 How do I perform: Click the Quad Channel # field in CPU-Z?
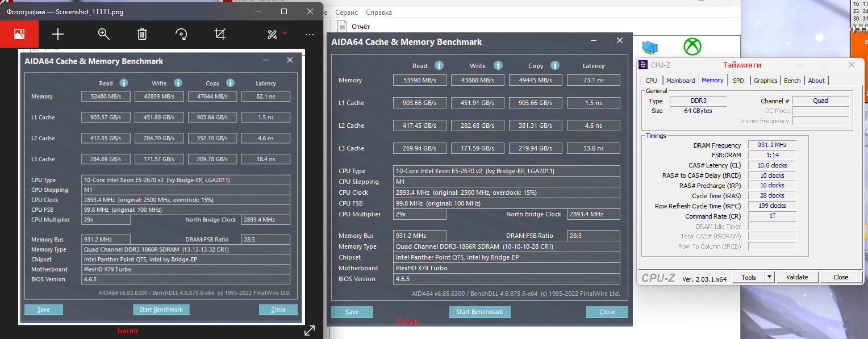[x=821, y=101]
